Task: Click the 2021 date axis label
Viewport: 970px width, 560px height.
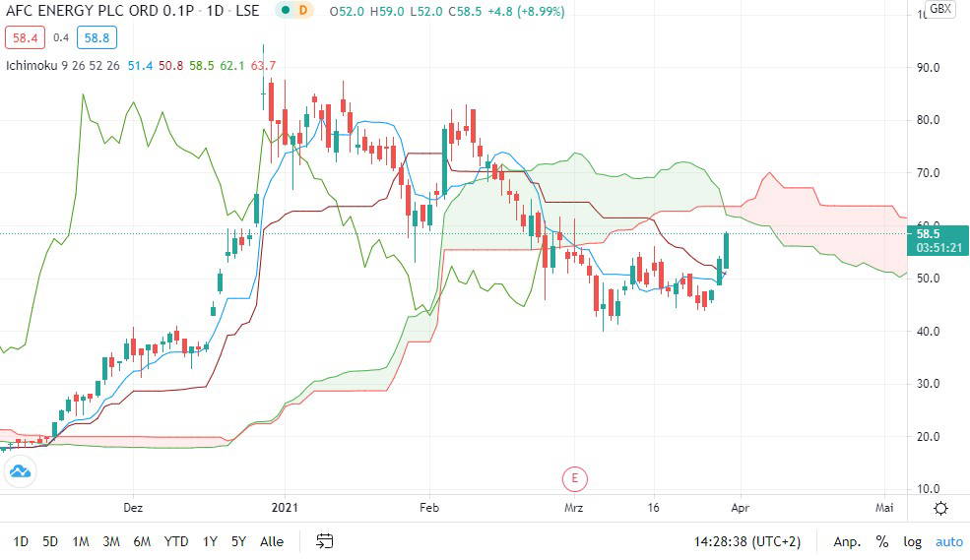Action: click(285, 508)
